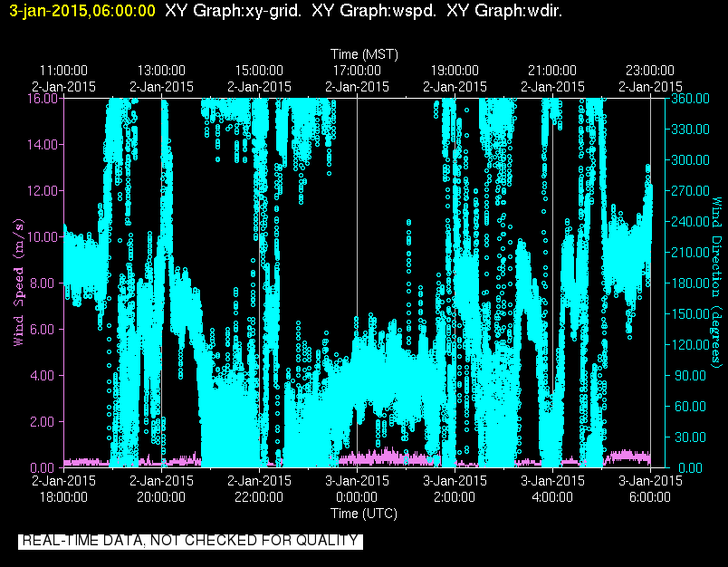The image size is (728, 567).
Task: Click the XY Graph:wspd title label
Action: coord(374,11)
